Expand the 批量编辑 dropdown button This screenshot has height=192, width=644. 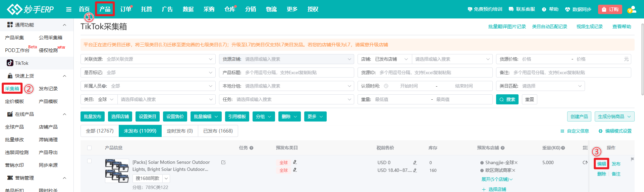pos(206,116)
